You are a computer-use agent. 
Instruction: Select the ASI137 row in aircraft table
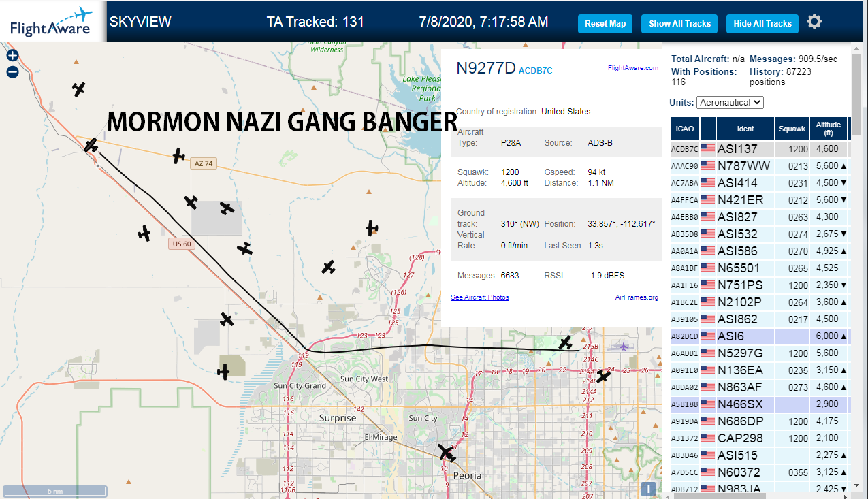pos(759,148)
